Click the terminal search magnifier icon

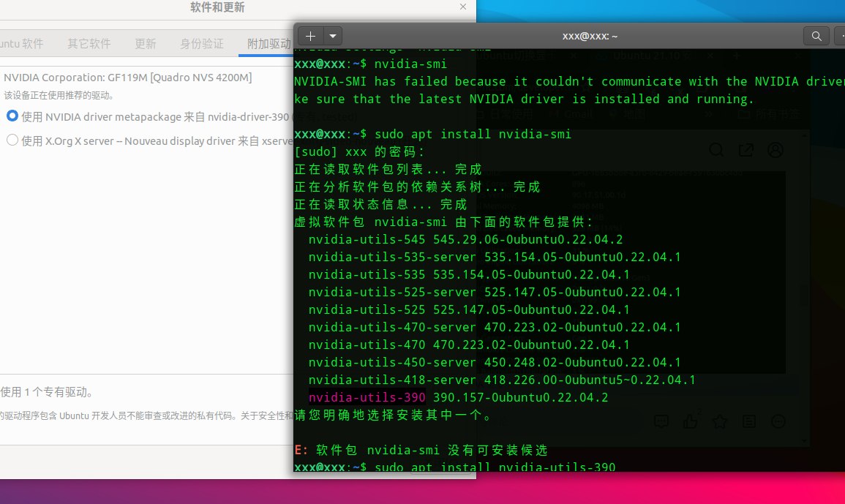tap(816, 36)
